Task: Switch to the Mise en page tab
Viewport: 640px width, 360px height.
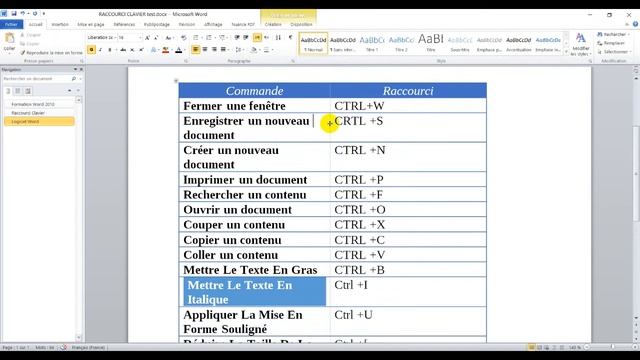Action: (x=91, y=24)
